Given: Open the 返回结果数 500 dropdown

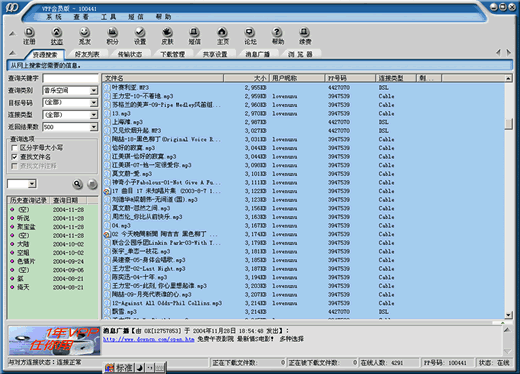Looking at the screenshot, I should pos(94,127).
